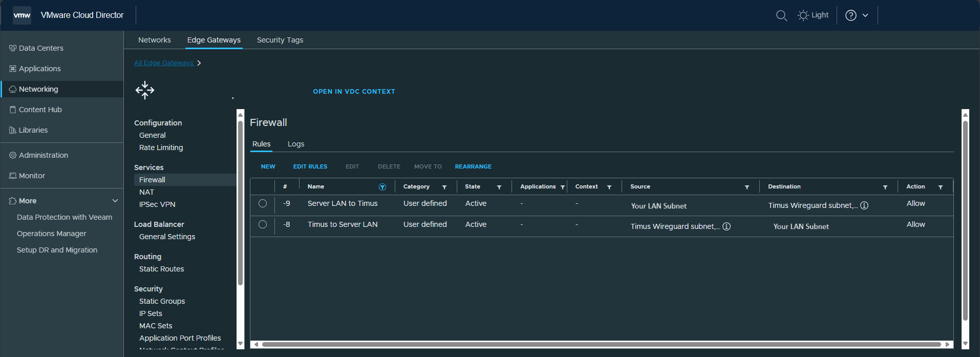Screen dimensions: 980x357
Task: Open the State column filter
Action: [499, 187]
